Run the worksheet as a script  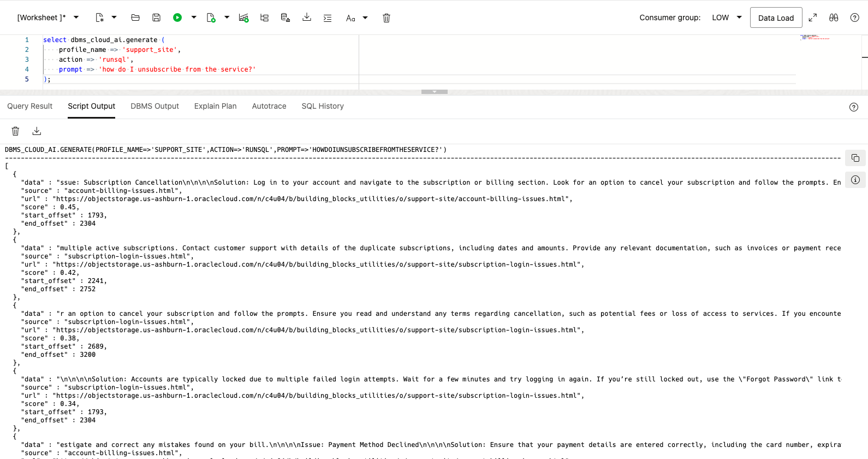211,17
